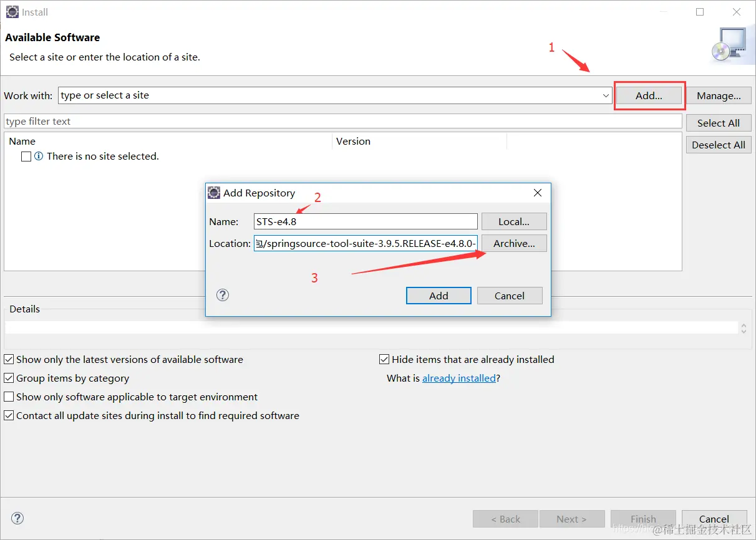Close the Add Repository dialog
756x540 pixels.
click(x=538, y=193)
